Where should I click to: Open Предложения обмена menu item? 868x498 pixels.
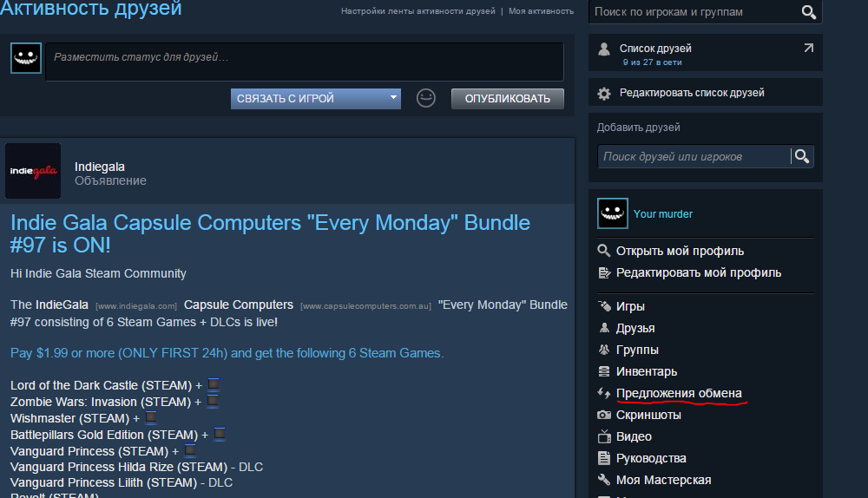tap(679, 393)
